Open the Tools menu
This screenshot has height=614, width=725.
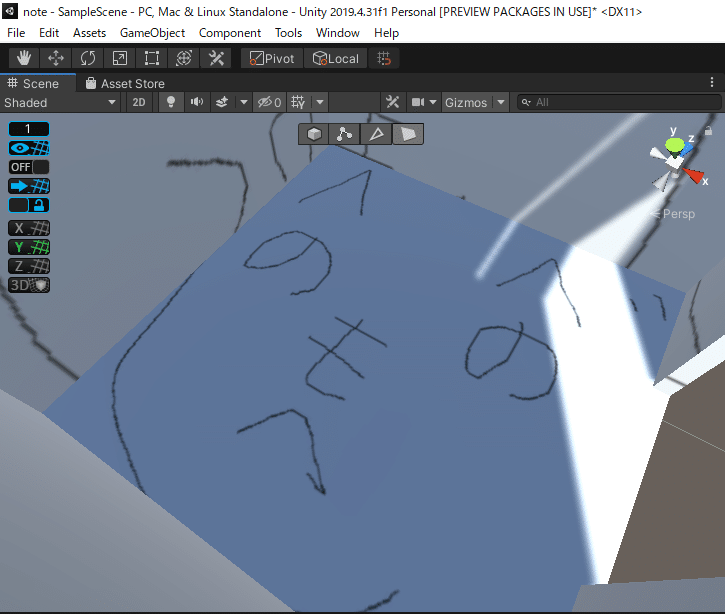pos(288,33)
